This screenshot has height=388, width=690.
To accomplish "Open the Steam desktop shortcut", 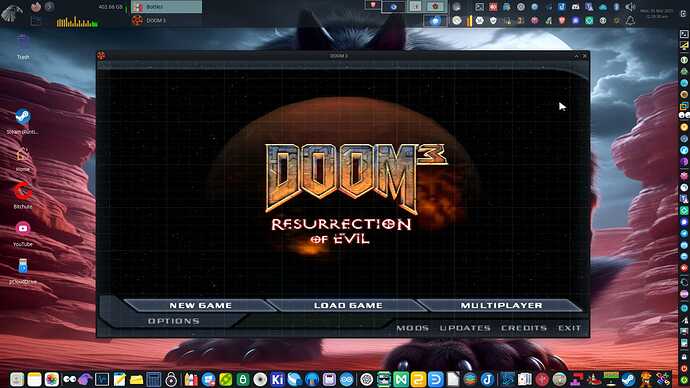I will [x=23, y=121].
